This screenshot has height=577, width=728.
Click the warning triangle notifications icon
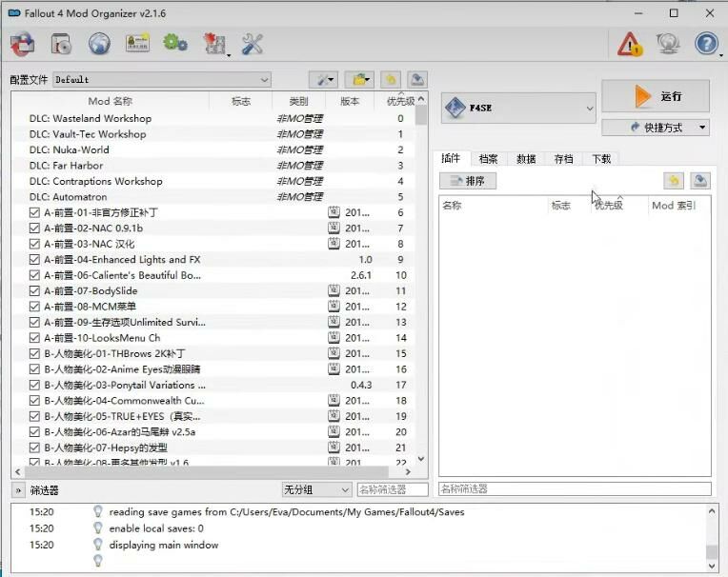pos(630,44)
